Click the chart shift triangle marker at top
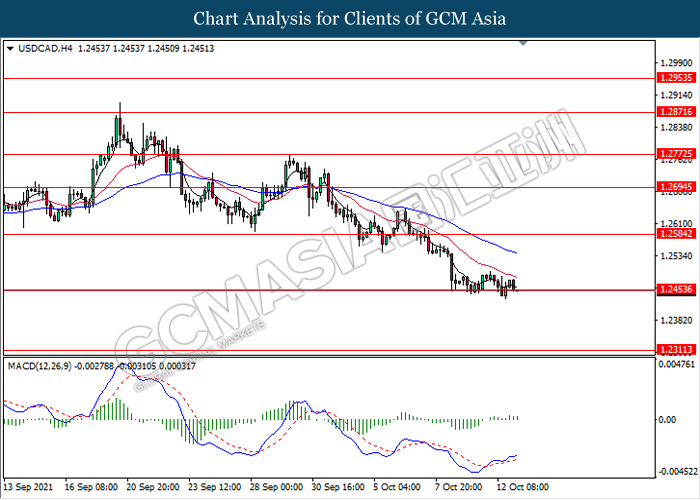The image size is (700, 500). click(523, 43)
